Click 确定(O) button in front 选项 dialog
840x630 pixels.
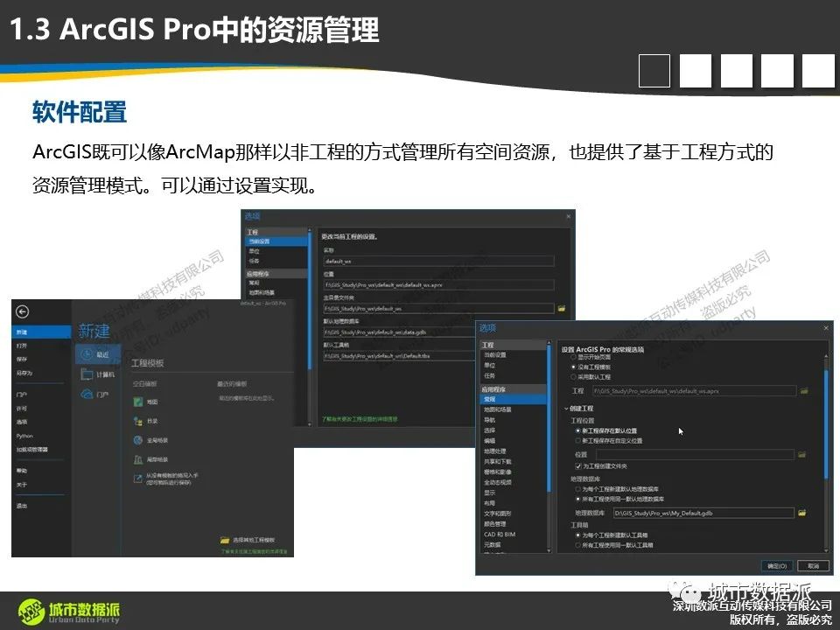pos(777,566)
